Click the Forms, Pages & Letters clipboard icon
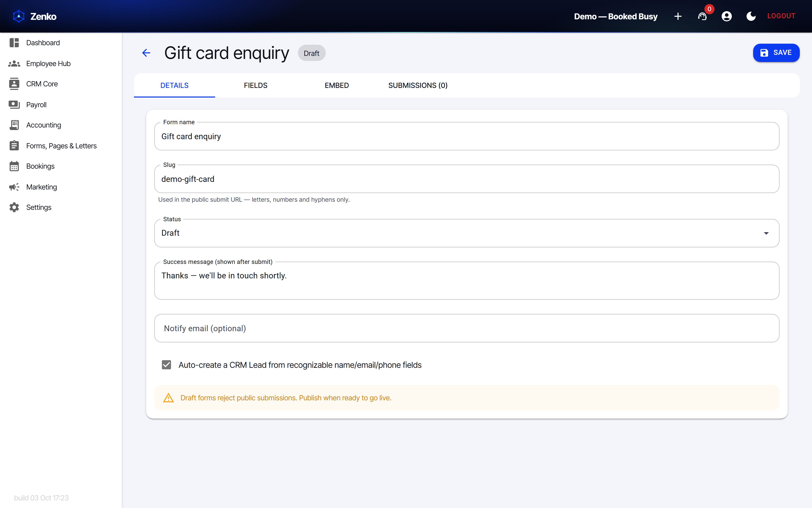The width and height of the screenshot is (812, 508). (14, 146)
